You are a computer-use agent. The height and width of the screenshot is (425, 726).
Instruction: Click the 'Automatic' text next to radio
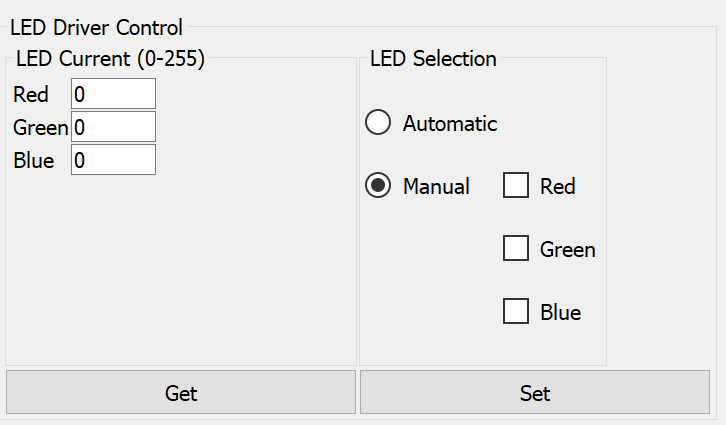[x=450, y=124]
